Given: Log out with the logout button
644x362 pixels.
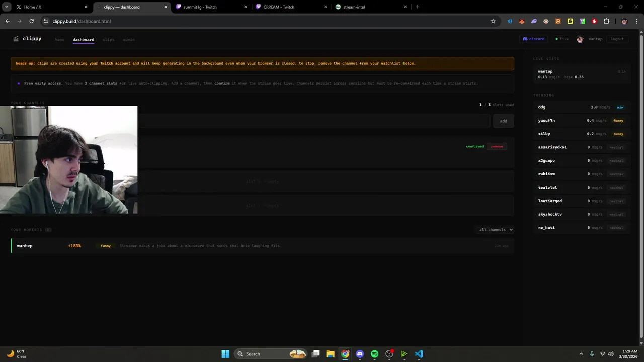Looking at the screenshot, I should [617, 39].
